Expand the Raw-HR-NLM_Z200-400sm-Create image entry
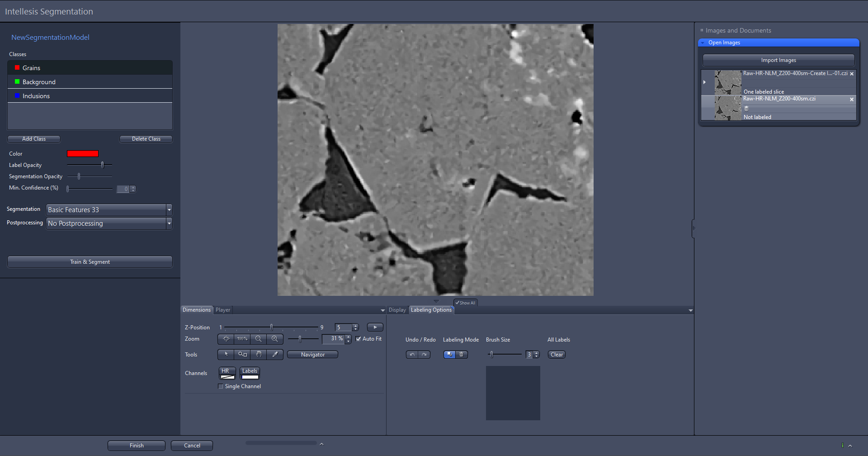868x456 pixels. [x=705, y=82]
